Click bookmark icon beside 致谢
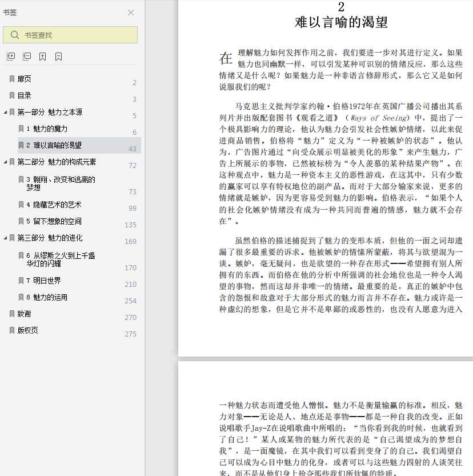This screenshot has width=473, height=476. pos(12,314)
